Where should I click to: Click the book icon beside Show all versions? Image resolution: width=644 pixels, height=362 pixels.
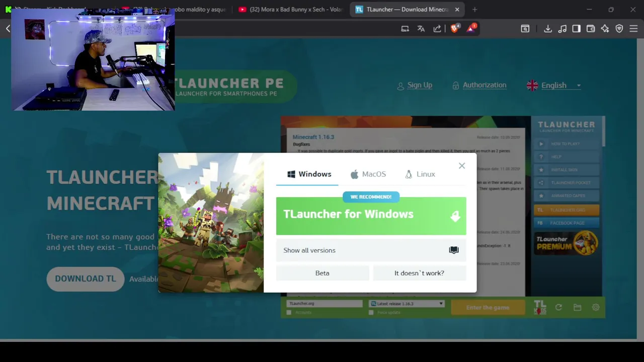click(x=454, y=250)
